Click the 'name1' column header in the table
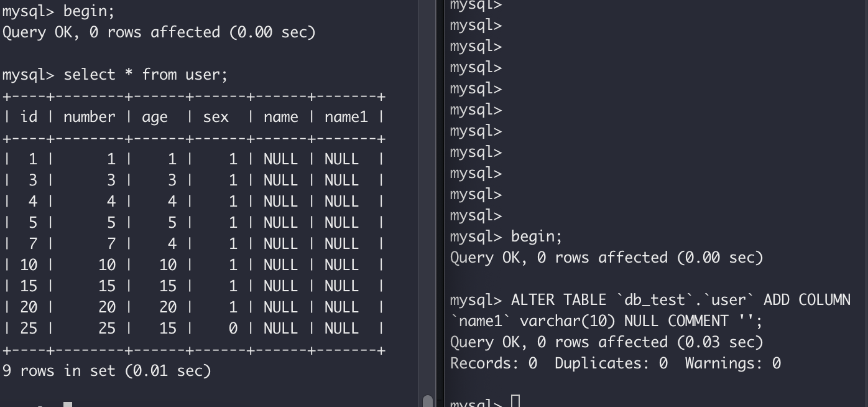This screenshot has width=868, height=407. (346, 117)
